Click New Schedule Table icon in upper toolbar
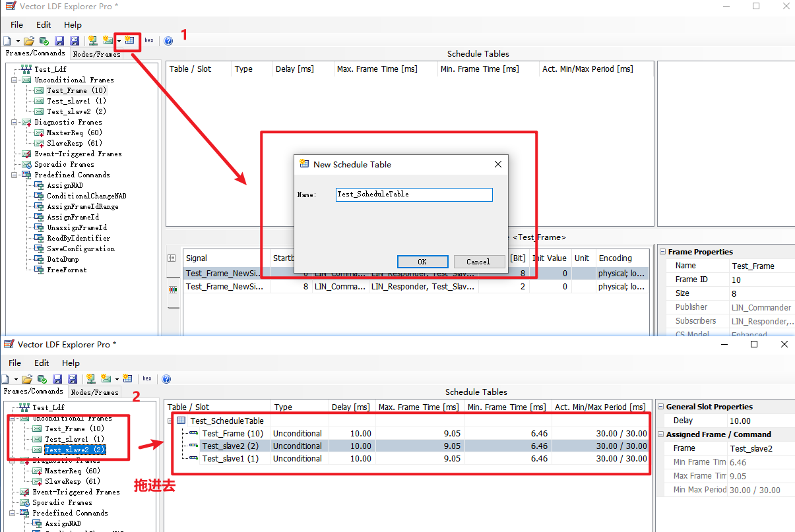 coord(129,41)
